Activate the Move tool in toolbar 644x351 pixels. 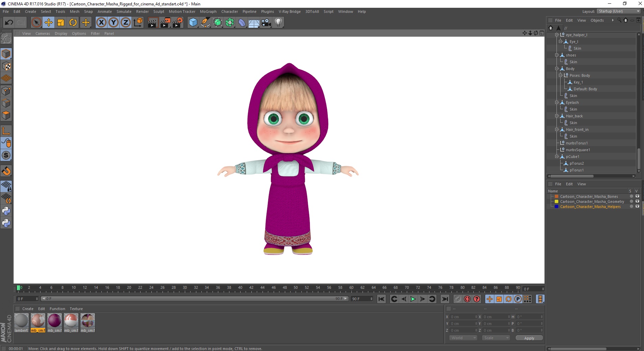tap(49, 23)
